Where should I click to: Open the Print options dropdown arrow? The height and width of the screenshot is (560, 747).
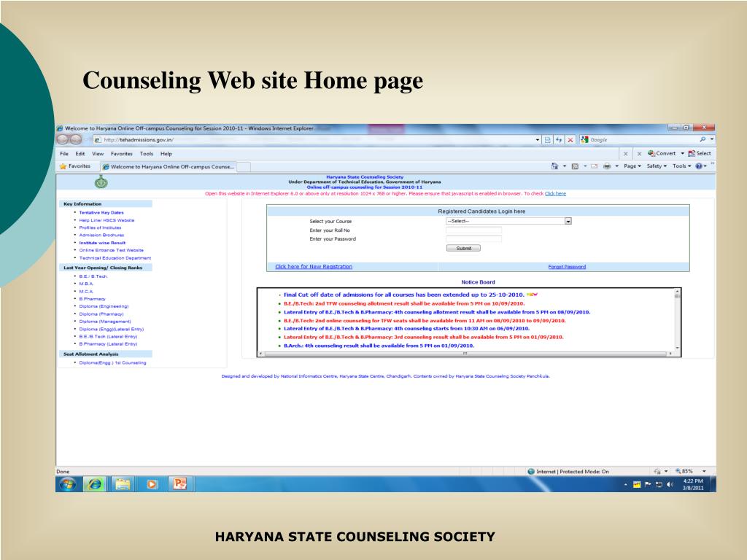616,166
